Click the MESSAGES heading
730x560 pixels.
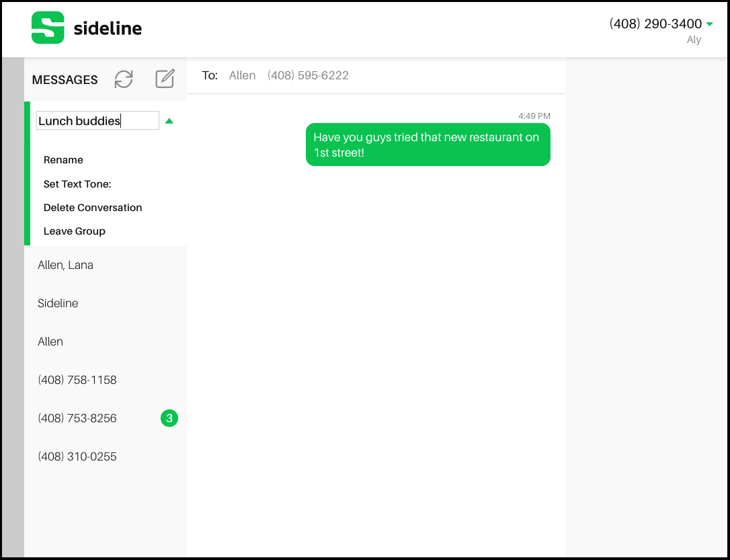(65, 79)
